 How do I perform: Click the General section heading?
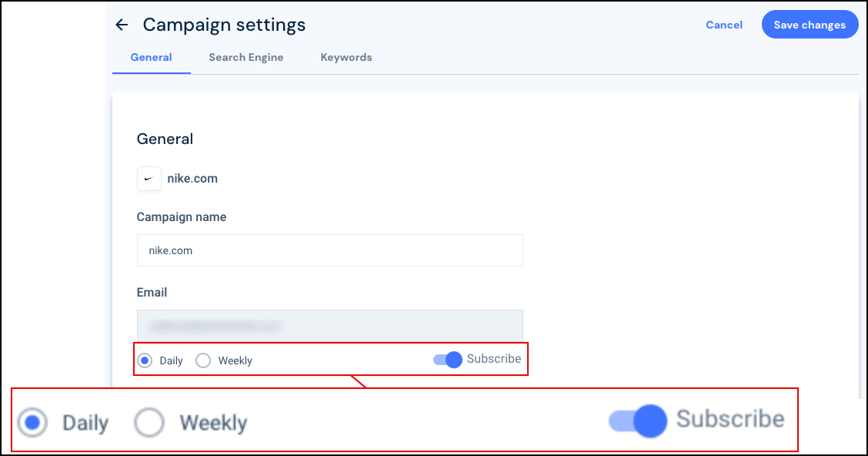[165, 139]
